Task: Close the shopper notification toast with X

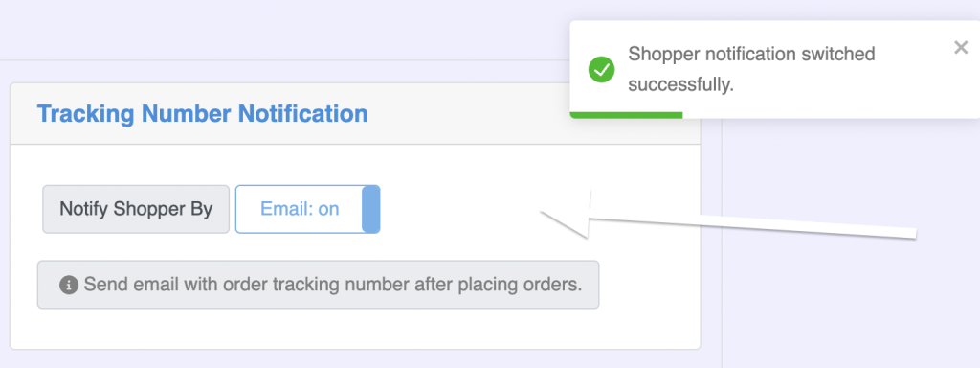Action: coord(961,48)
